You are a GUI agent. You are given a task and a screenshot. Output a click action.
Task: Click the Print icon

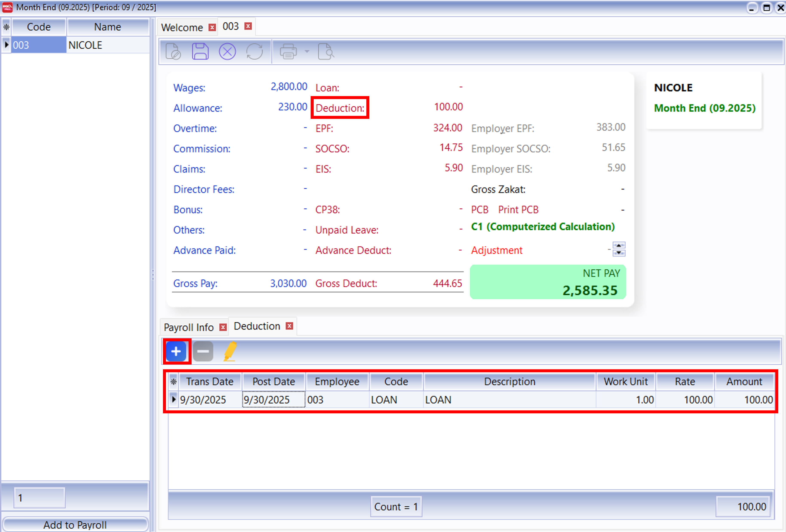click(288, 52)
